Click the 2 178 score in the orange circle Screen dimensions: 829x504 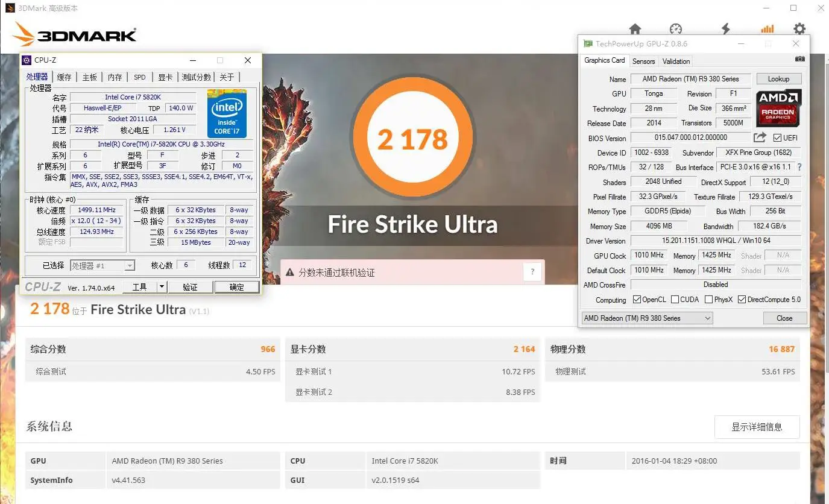point(412,139)
